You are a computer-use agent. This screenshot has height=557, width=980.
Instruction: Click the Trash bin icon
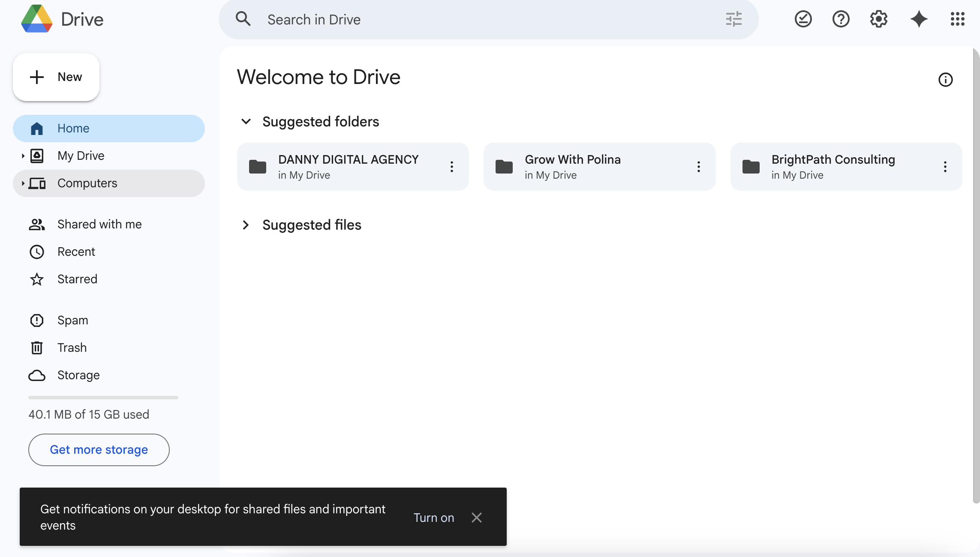click(37, 348)
